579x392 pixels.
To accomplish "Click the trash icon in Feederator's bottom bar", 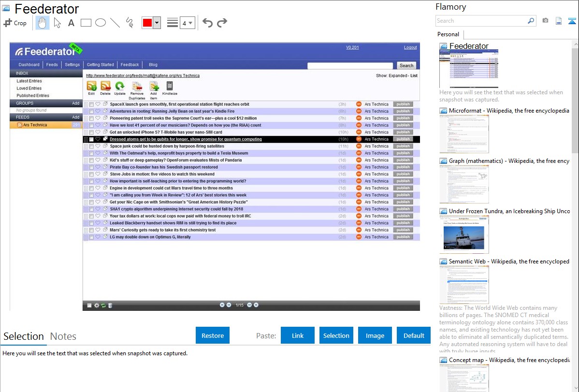I will pos(110,305).
